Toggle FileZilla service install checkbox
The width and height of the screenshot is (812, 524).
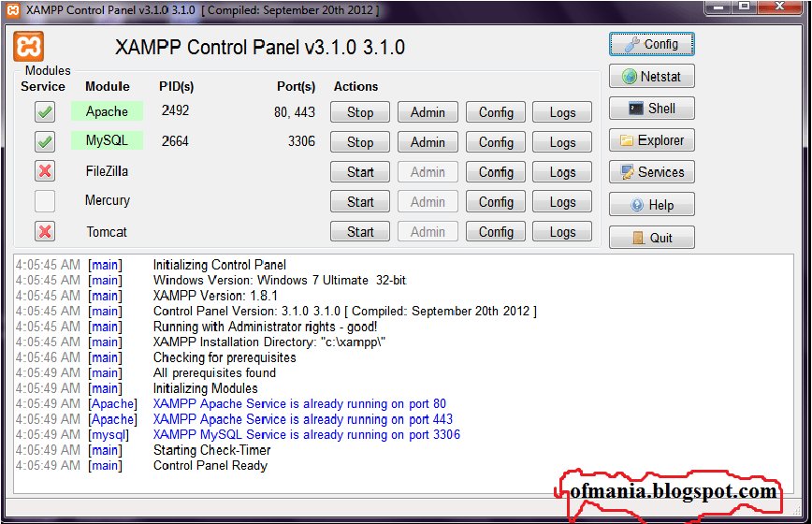(x=45, y=171)
